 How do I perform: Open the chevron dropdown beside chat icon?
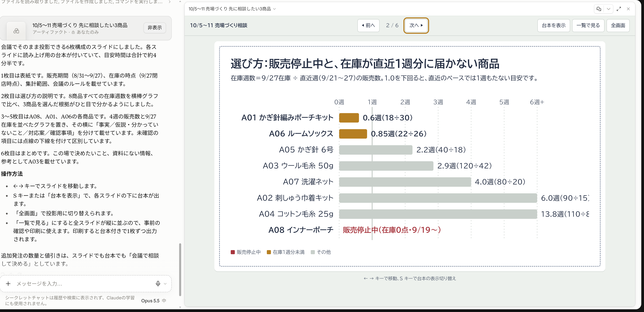point(609,9)
